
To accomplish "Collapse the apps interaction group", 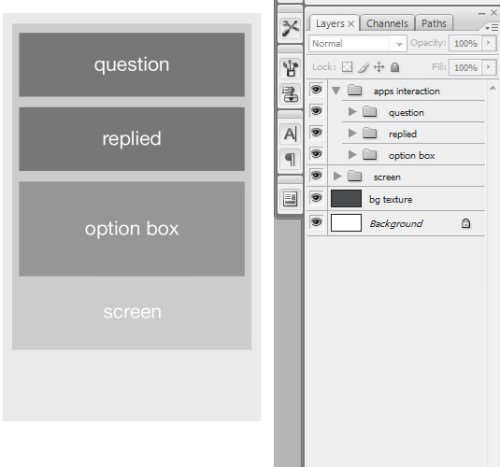I will tap(336, 90).
